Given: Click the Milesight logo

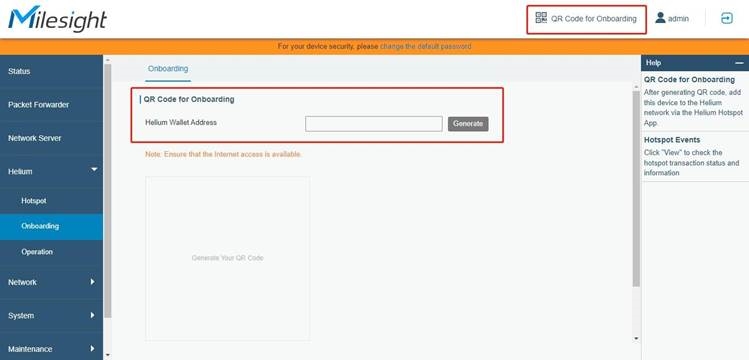Looking at the screenshot, I should point(57,19).
